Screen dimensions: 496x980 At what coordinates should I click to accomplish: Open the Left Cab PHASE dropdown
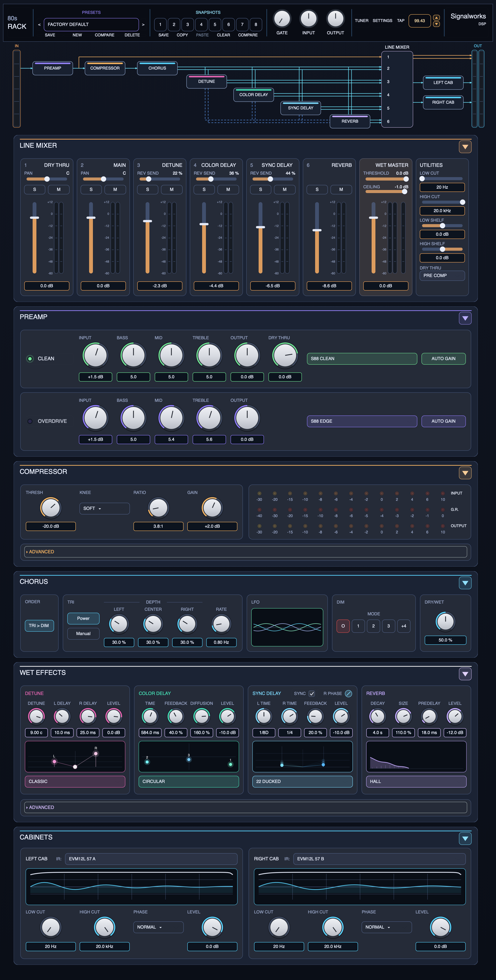click(158, 927)
